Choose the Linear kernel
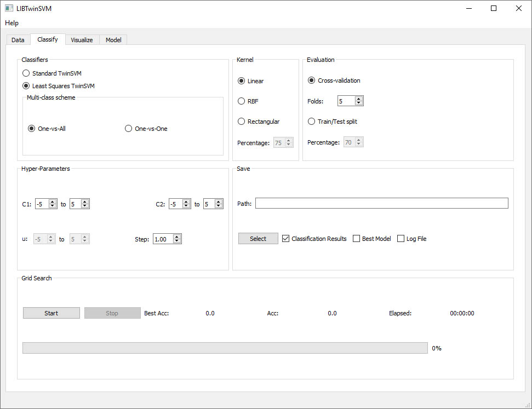The width and height of the screenshot is (532, 409). [x=251, y=80]
